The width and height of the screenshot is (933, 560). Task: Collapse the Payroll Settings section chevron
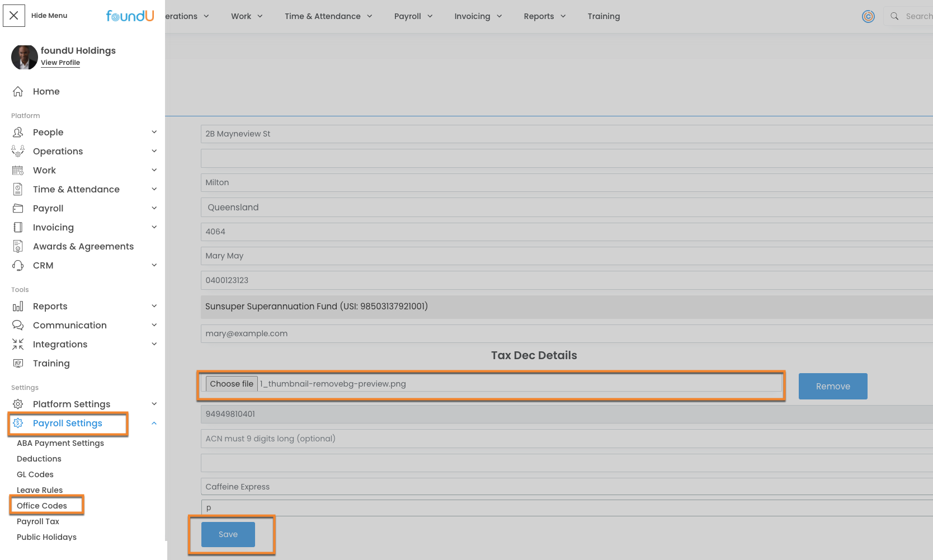154,423
